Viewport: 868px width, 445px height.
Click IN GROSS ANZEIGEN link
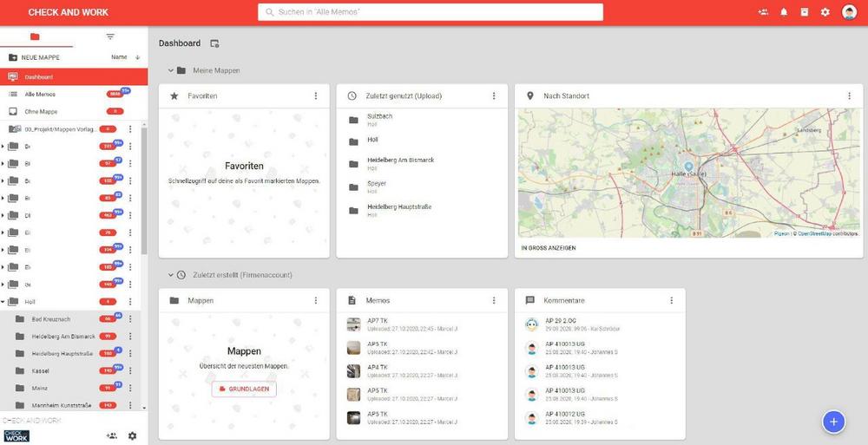tap(548, 248)
